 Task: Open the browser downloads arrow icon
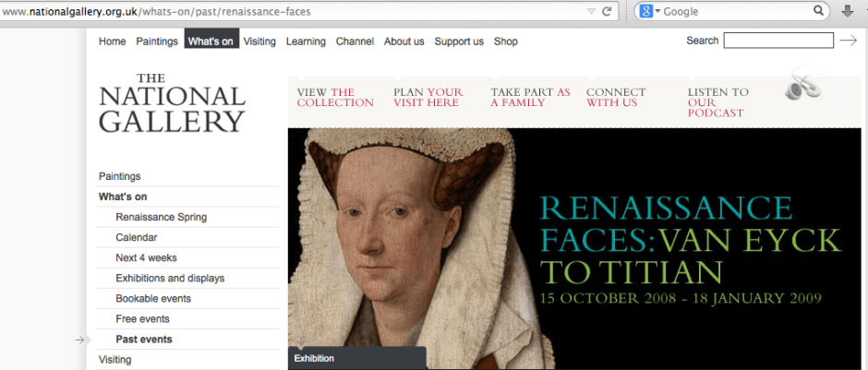click(x=848, y=11)
